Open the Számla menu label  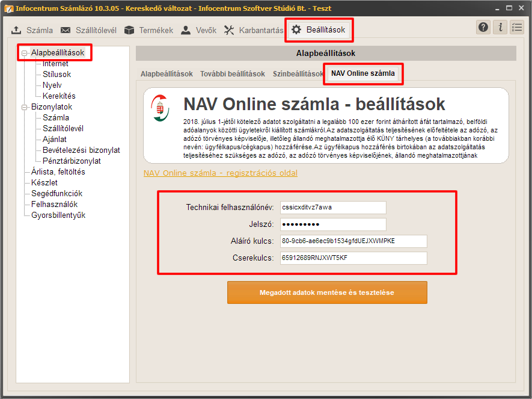pyautogui.click(x=40, y=30)
